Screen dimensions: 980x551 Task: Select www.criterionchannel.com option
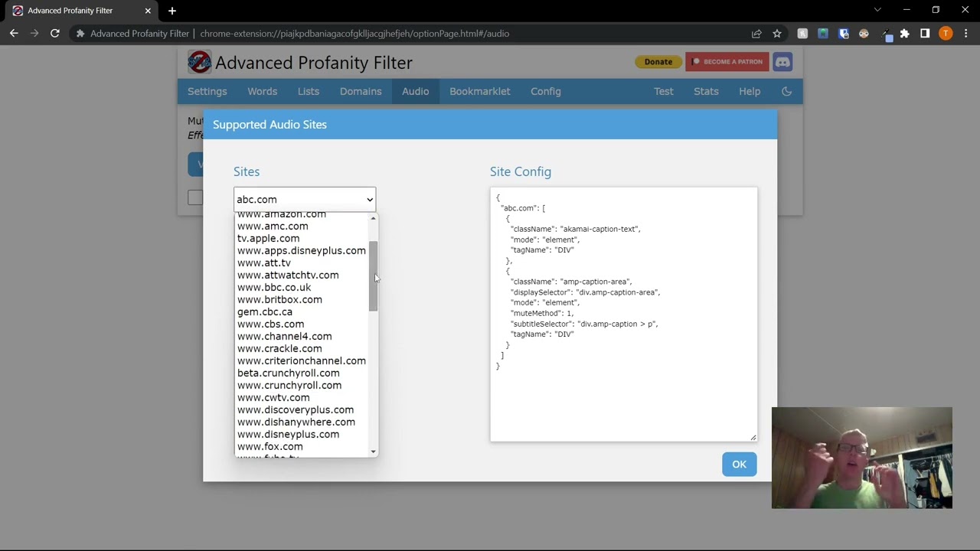[x=302, y=361]
